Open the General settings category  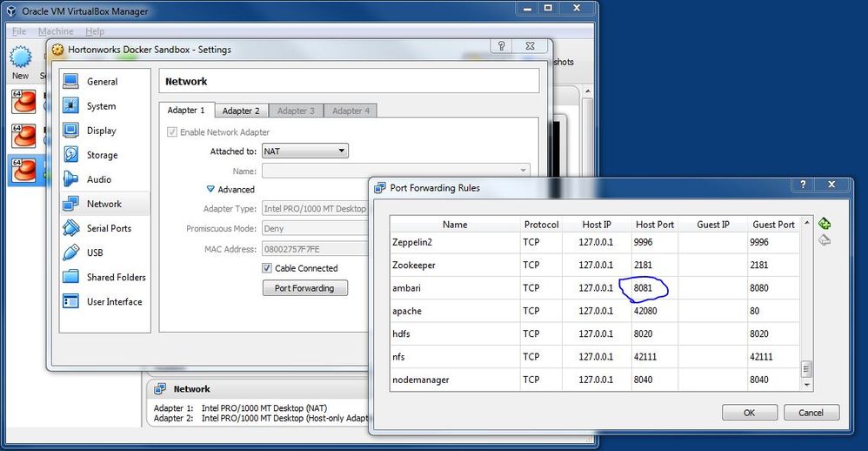[x=104, y=82]
